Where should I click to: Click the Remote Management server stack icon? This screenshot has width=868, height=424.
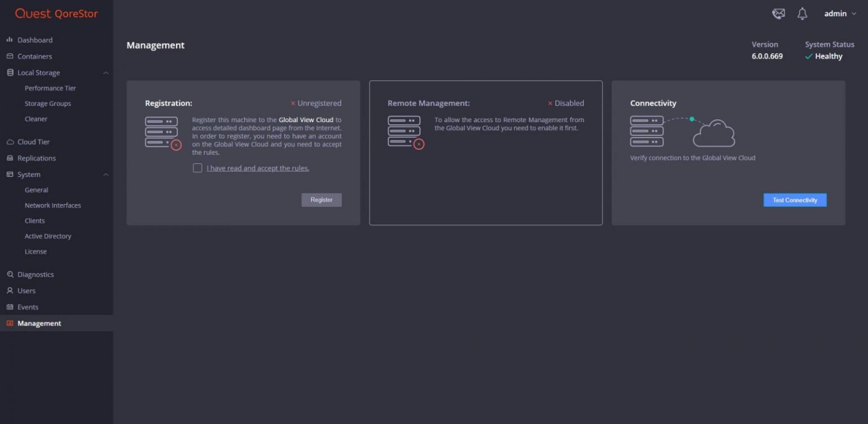[x=406, y=132]
